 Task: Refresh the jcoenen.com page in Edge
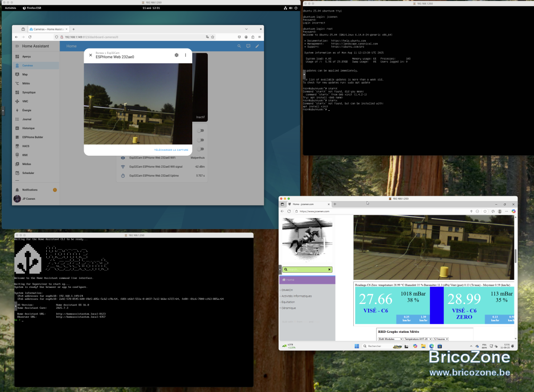(289, 211)
